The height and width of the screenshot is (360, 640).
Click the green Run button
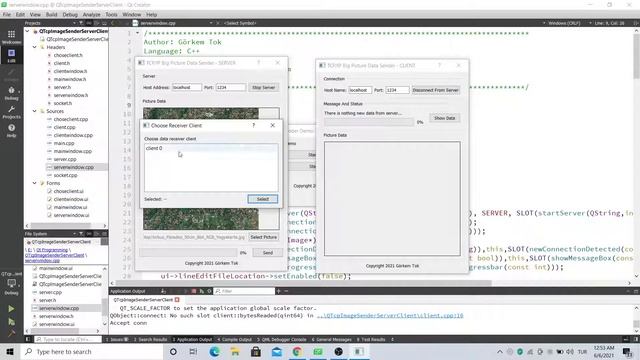point(11,309)
